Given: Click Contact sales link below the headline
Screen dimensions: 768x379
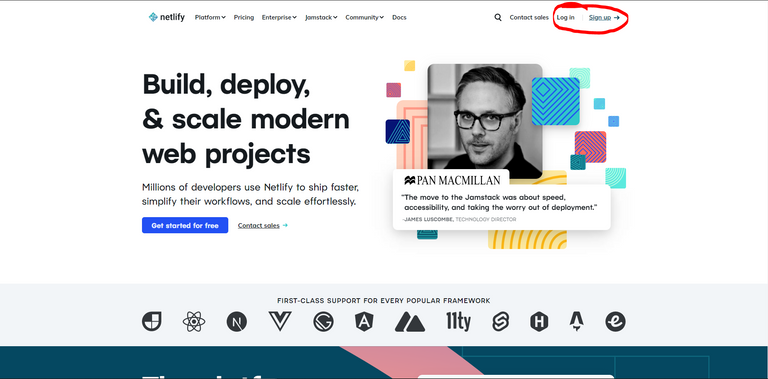Looking at the screenshot, I should pos(263,225).
